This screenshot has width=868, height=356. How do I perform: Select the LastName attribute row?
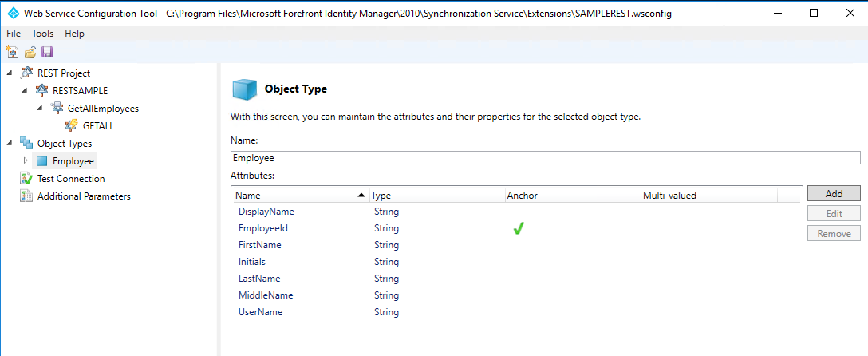coord(516,279)
